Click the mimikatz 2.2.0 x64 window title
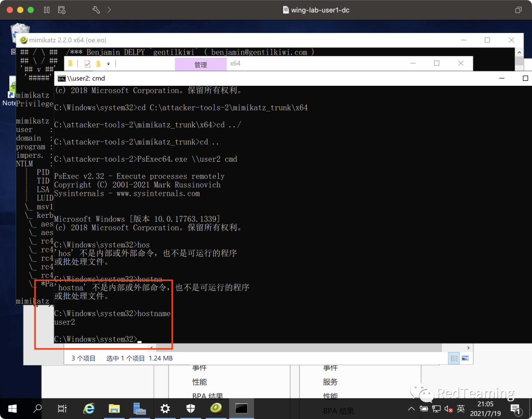Screen dimensions: 532x419 (x=67, y=40)
